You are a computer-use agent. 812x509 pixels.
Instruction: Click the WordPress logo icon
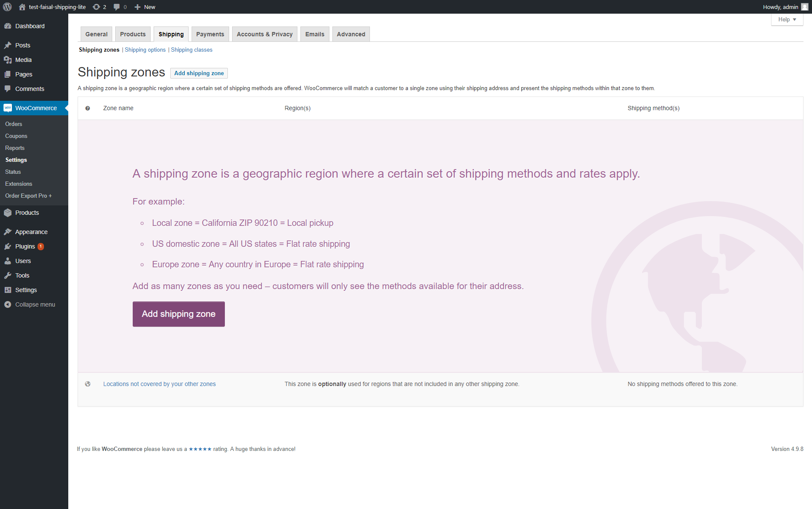pyautogui.click(x=7, y=7)
